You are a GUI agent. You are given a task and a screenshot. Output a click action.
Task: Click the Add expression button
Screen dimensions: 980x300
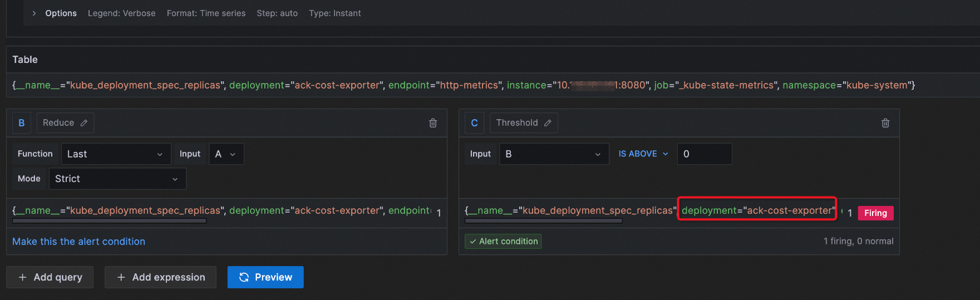pos(160,277)
